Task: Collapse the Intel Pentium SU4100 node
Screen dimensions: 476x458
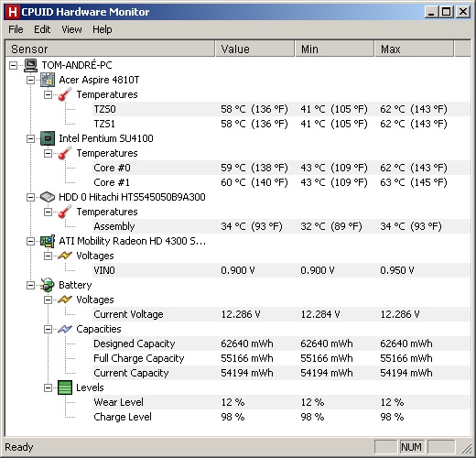Action: coord(30,138)
